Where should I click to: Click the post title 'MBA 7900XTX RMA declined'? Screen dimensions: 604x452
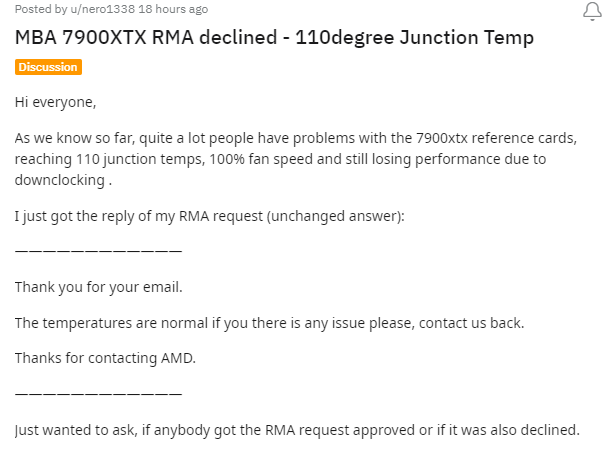[x=146, y=37]
